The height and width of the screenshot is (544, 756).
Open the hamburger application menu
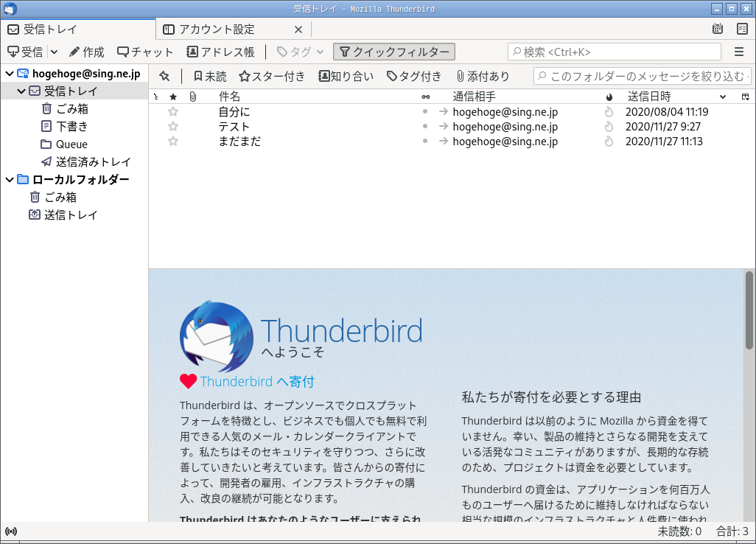pos(738,52)
